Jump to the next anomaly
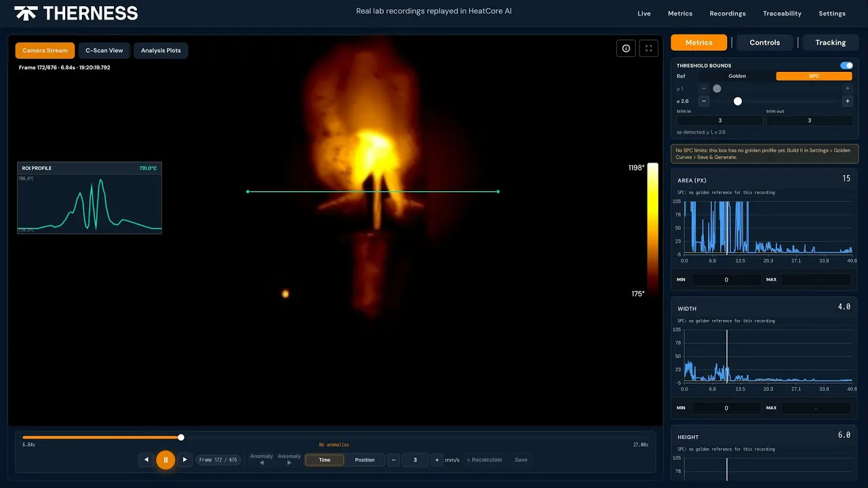 click(289, 460)
